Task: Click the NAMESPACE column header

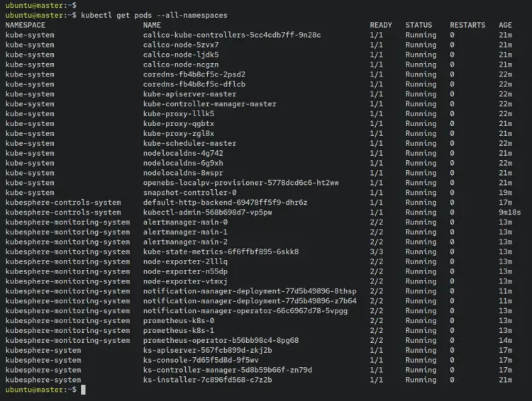Action: point(25,25)
